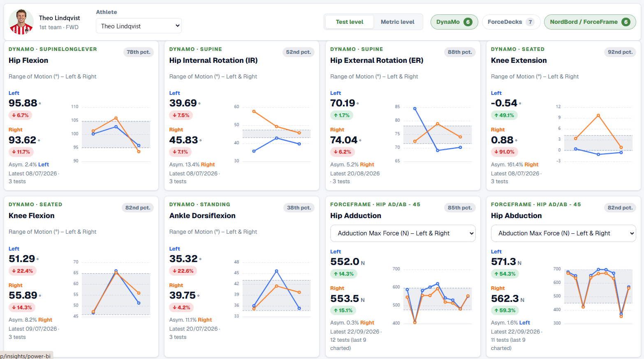Click the 82nd pct. badge on Knee Flexion
This screenshot has width=644, height=359.
[138, 208]
